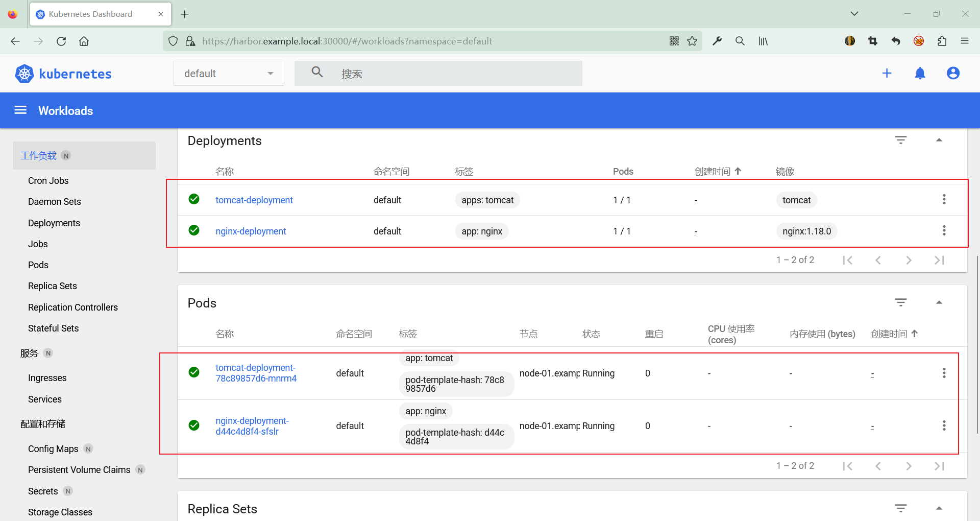This screenshot has height=521, width=980.
Task: Go to previous page of Deployments
Action: coord(878,260)
